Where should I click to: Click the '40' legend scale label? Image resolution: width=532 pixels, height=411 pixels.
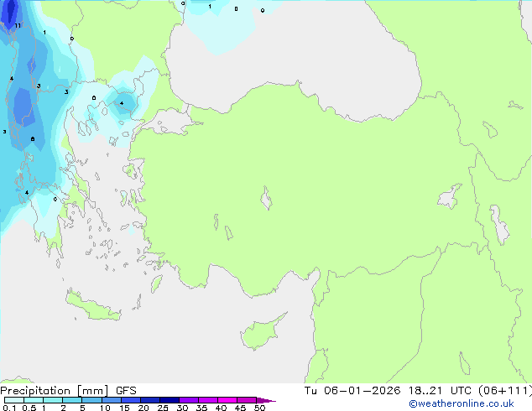click(x=221, y=408)
